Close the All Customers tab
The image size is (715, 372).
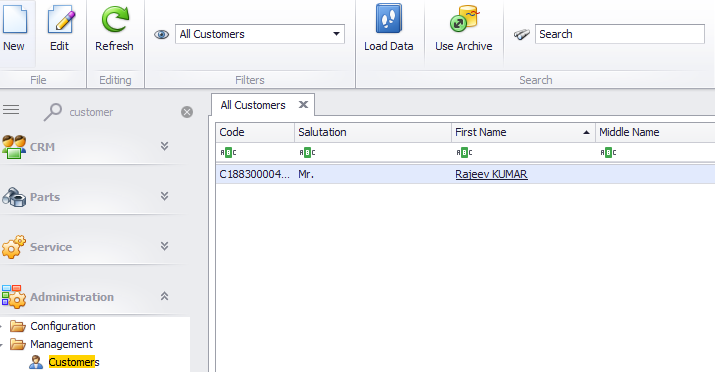[303, 105]
